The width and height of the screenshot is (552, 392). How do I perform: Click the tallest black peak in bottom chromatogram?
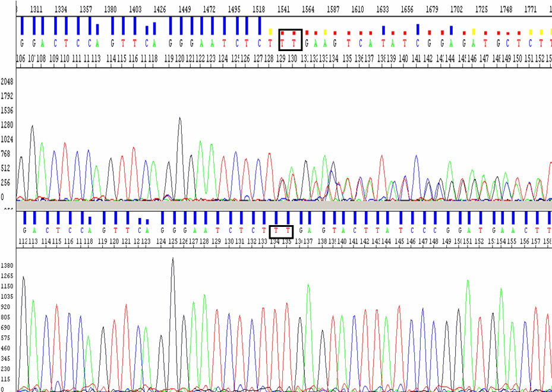(x=173, y=260)
